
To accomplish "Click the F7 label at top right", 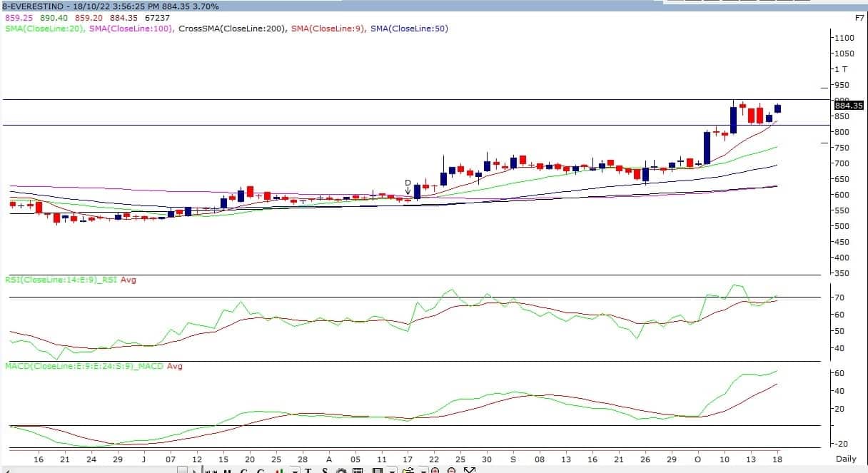I will point(859,16).
